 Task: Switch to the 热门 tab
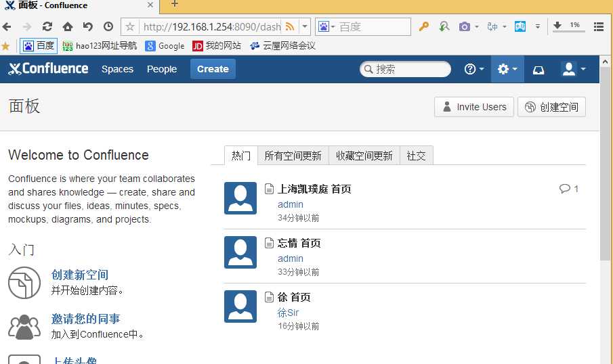(x=241, y=156)
